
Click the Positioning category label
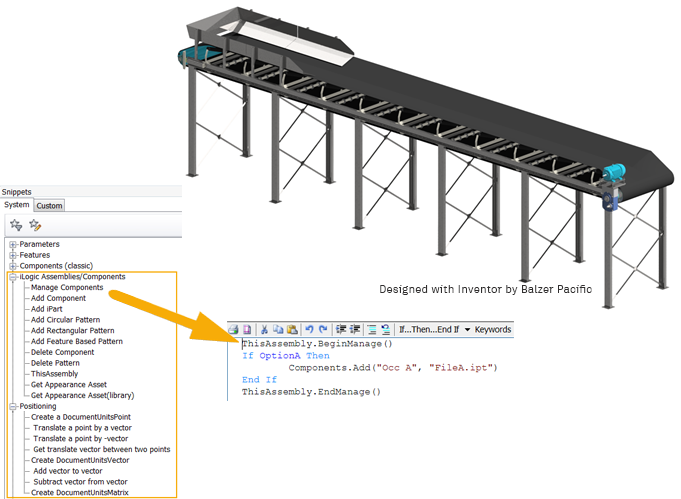[x=38, y=406]
